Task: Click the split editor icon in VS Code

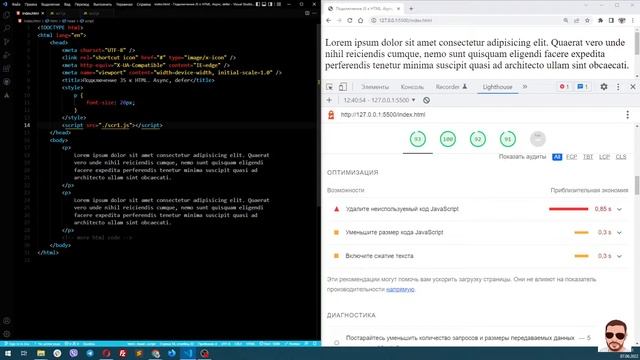Action: pyautogui.click(x=307, y=13)
